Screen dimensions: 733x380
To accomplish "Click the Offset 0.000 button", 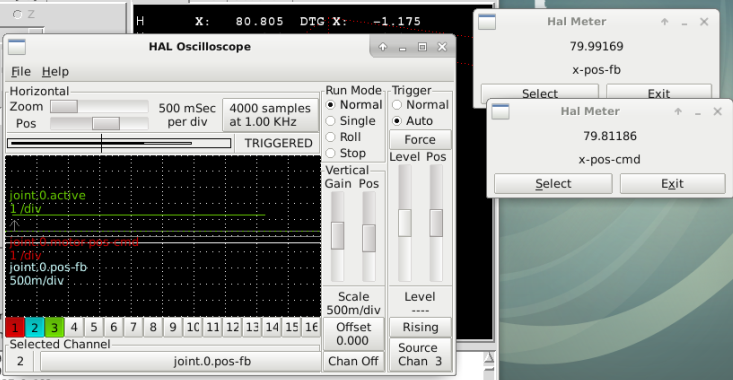I will [x=353, y=334].
